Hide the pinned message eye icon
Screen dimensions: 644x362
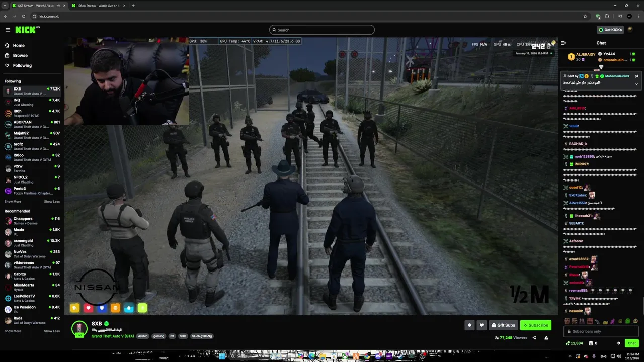(636, 76)
